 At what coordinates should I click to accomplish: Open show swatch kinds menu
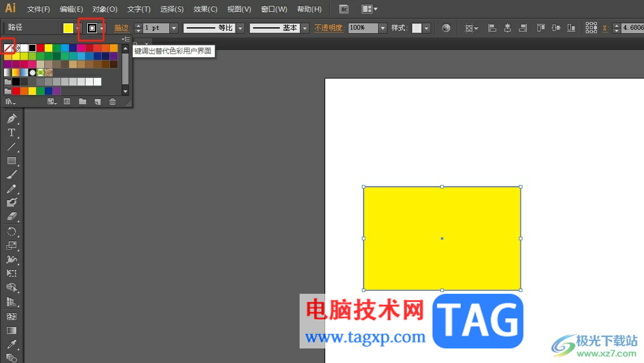(52, 101)
